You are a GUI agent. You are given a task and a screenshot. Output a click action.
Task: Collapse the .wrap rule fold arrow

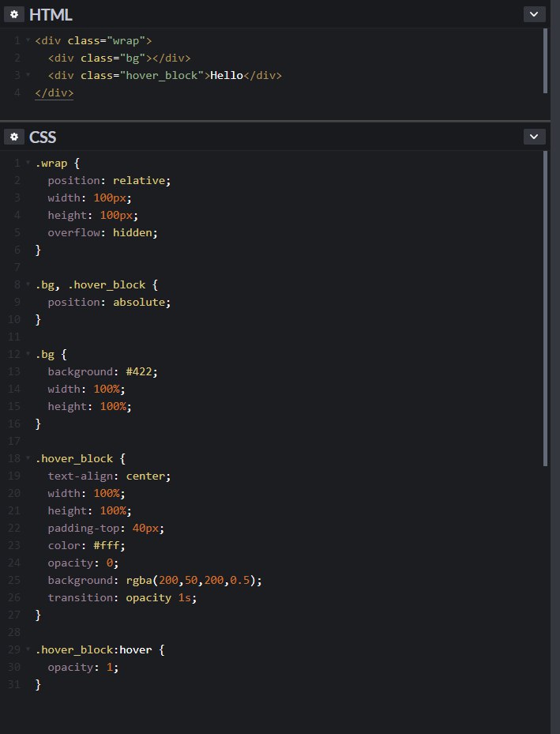tap(28, 163)
